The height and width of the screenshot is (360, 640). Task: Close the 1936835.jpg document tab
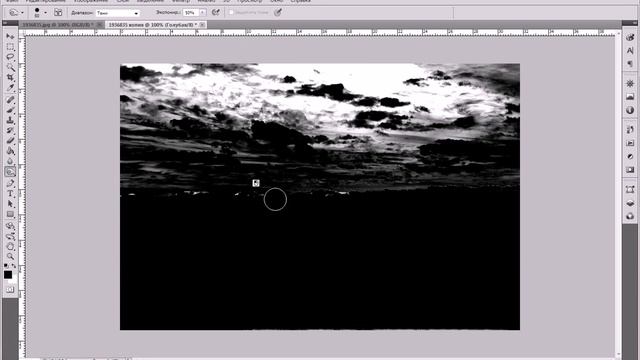click(100, 25)
